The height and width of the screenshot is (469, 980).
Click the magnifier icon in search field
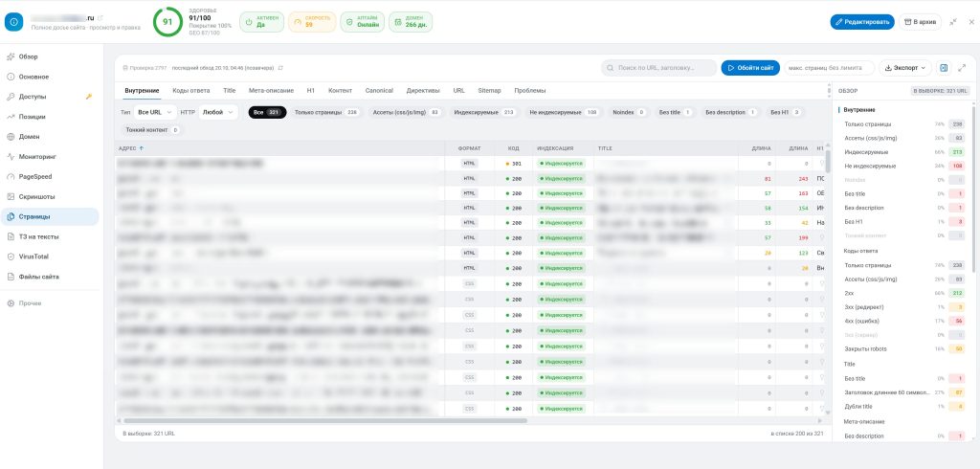[x=610, y=68]
